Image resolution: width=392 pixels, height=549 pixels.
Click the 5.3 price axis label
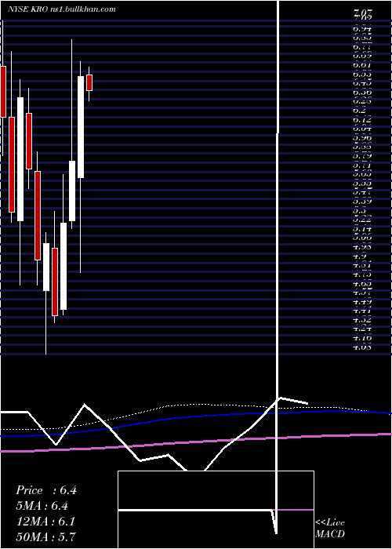coord(360,211)
